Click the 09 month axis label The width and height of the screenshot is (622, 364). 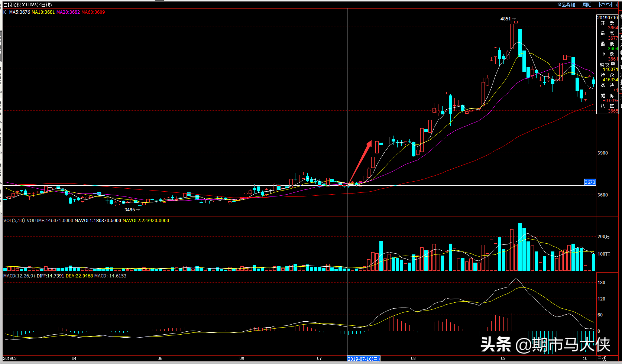point(503,358)
